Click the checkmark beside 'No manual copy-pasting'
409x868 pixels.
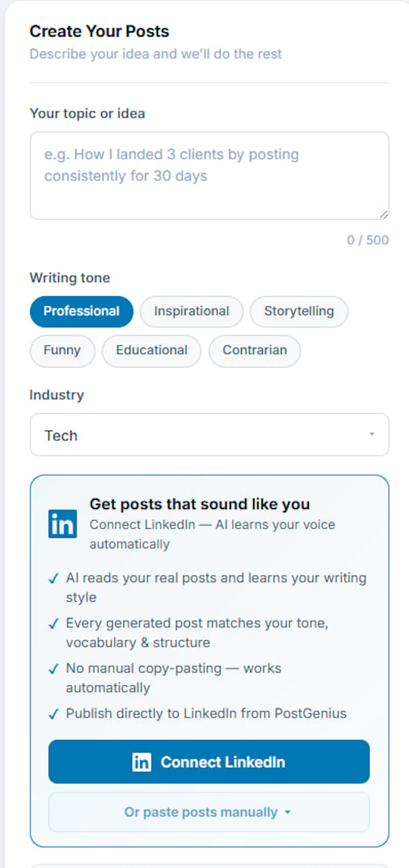pos(54,669)
